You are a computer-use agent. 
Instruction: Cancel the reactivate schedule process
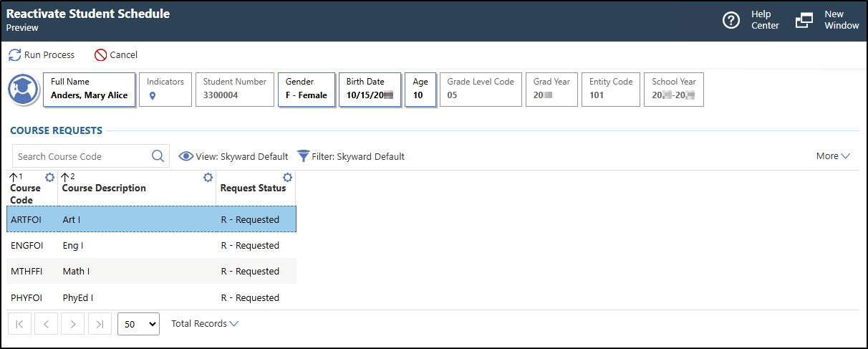click(x=116, y=54)
